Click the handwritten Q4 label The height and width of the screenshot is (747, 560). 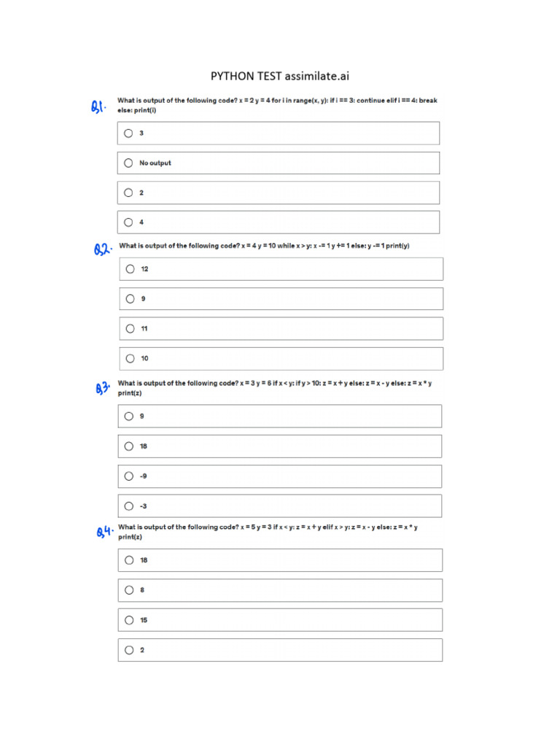click(x=104, y=532)
